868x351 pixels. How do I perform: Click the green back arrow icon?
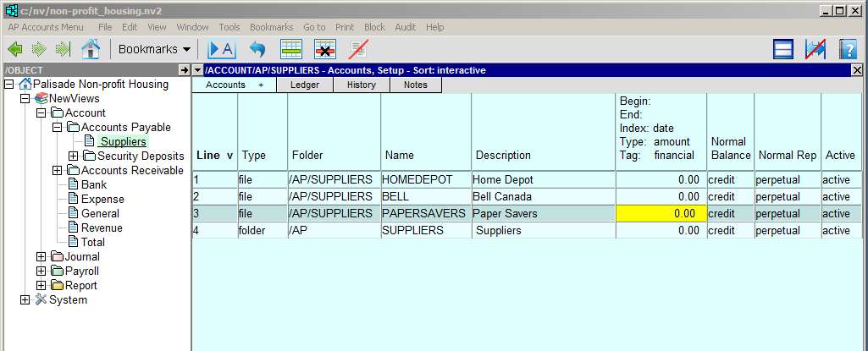tap(14, 49)
